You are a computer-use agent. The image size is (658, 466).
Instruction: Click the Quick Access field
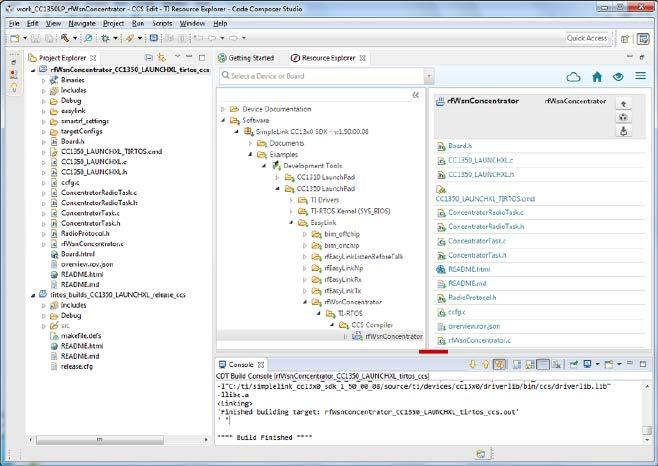click(x=587, y=38)
